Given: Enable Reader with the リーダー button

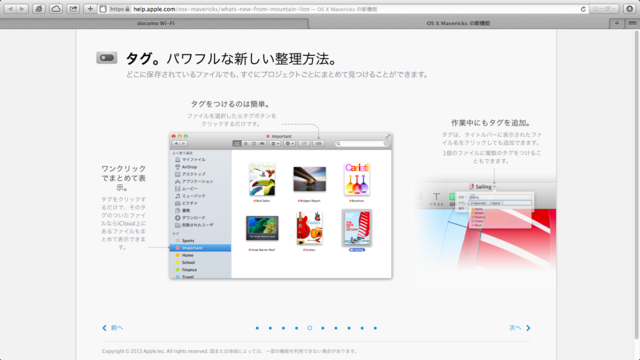Looking at the screenshot, I should point(604,9).
